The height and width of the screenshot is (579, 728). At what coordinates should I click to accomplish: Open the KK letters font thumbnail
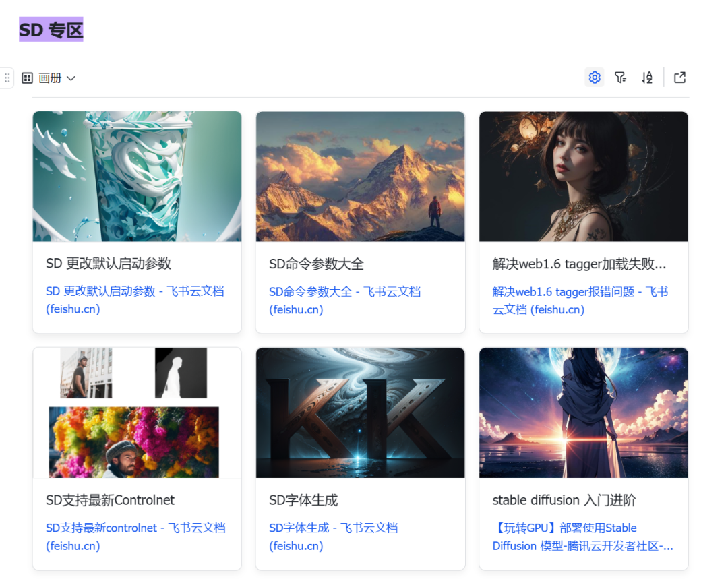(360, 413)
